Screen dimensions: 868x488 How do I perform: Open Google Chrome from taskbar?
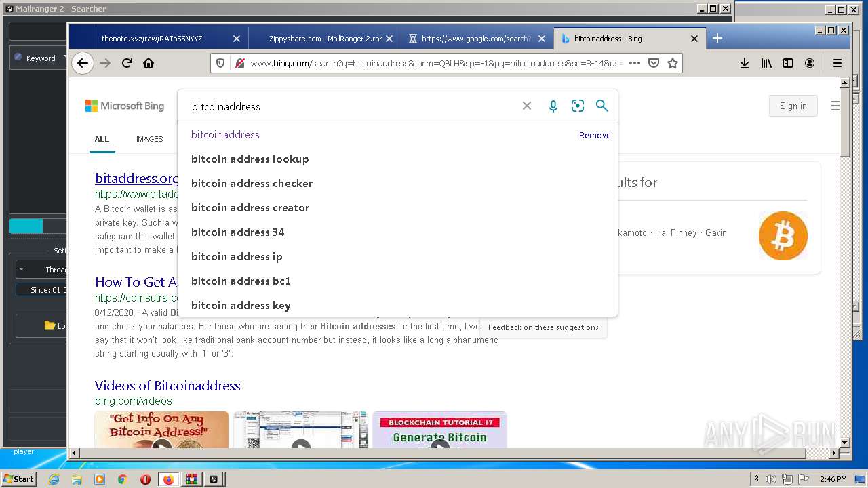pyautogui.click(x=122, y=479)
